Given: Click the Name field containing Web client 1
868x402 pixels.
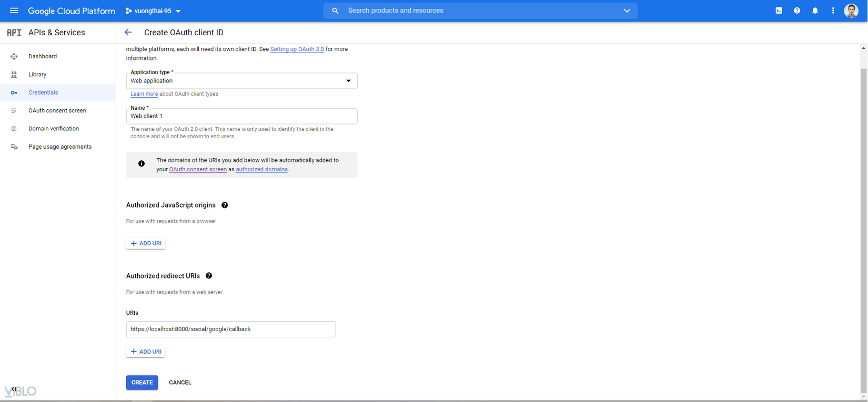Looking at the screenshot, I should click(x=241, y=116).
